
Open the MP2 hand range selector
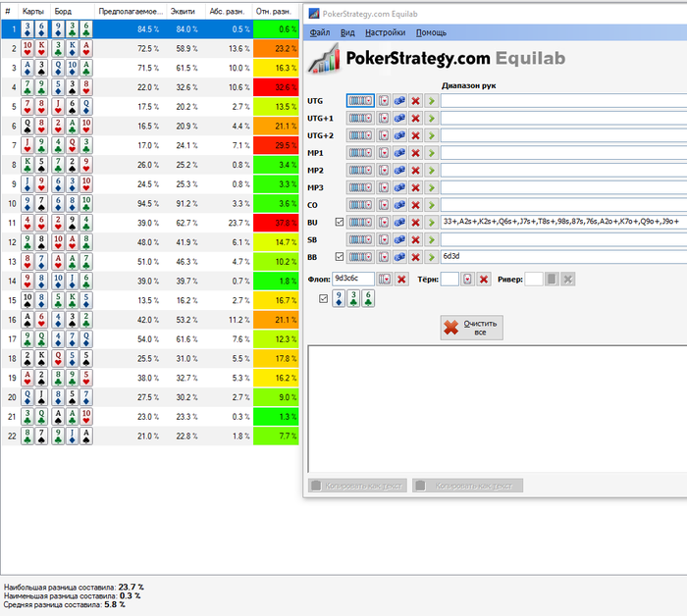(x=360, y=171)
